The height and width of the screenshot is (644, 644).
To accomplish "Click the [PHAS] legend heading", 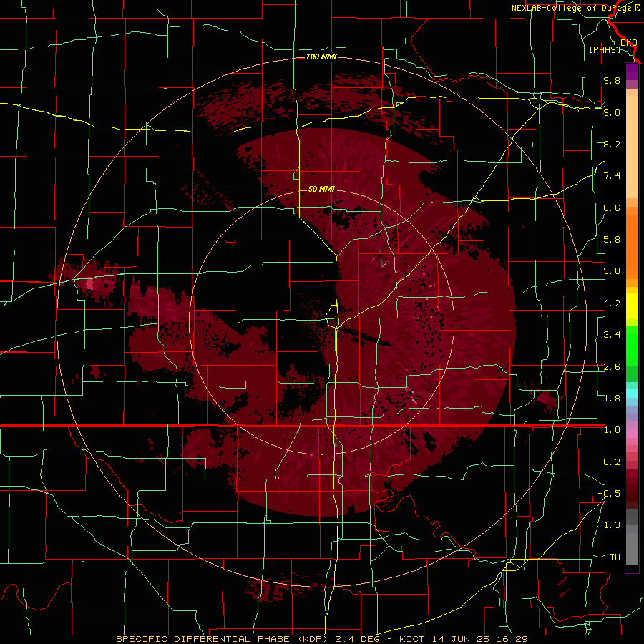I will [x=605, y=49].
